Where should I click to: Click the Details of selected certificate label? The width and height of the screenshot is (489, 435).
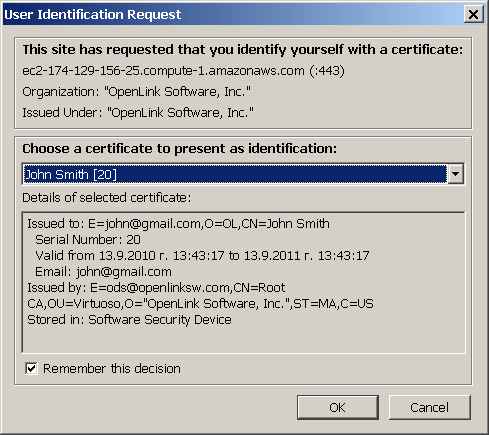107,198
